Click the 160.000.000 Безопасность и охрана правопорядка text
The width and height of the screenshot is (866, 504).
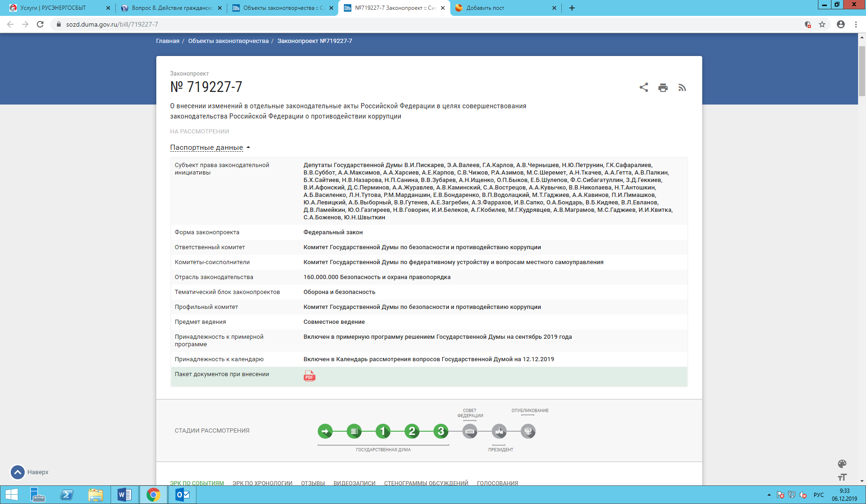[x=377, y=277]
